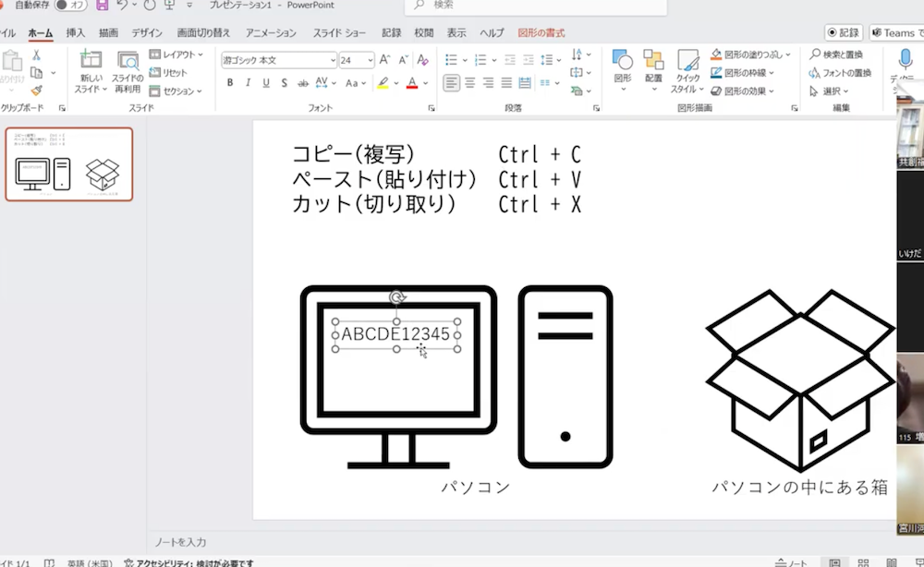Open the Shapes (図形) gallery icon
Image resolution: width=924 pixels, height=567 pixels.
(623, 61)
